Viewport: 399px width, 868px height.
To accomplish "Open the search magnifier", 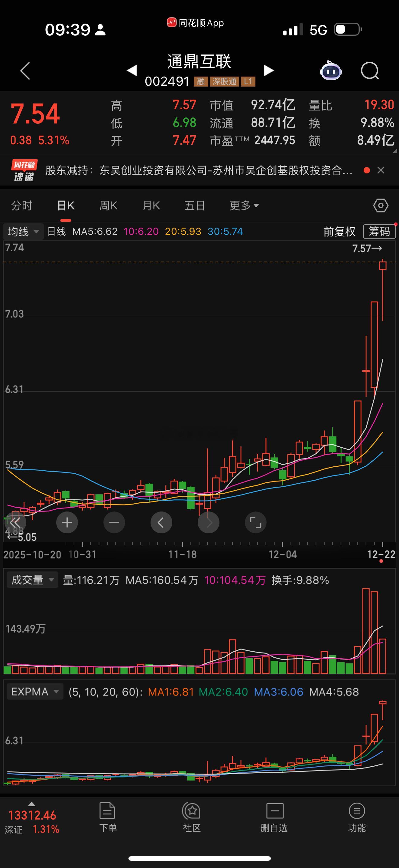I will click(370, 71).
